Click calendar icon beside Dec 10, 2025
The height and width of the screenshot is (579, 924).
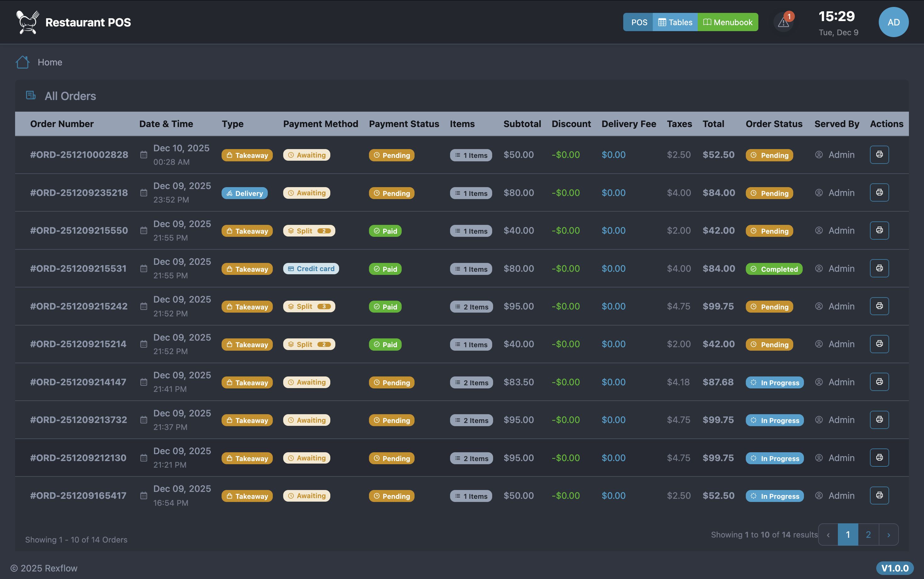(x=144, y=155)
